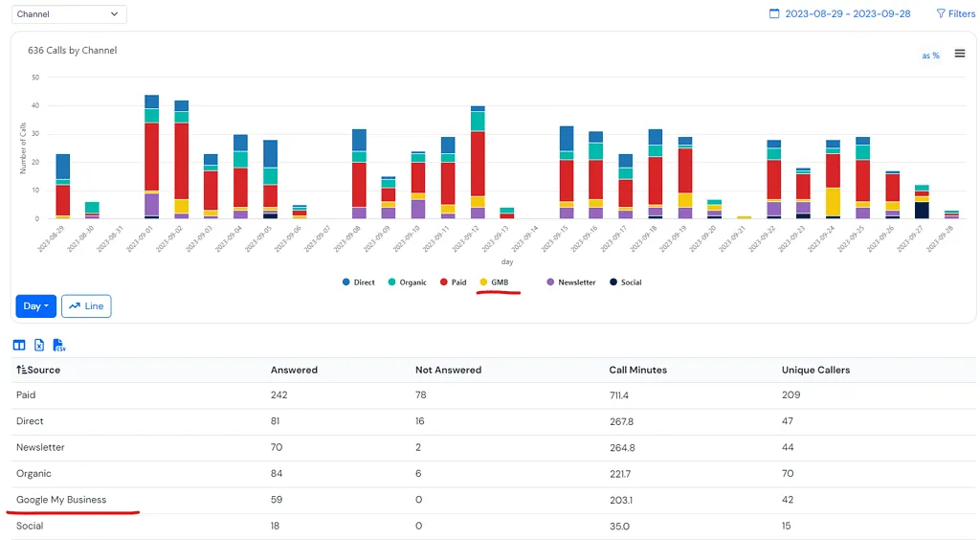Viewport: 980px width, 540px height.
Task: Click Direct call minutes '267.8'
Action: point(621,421)
